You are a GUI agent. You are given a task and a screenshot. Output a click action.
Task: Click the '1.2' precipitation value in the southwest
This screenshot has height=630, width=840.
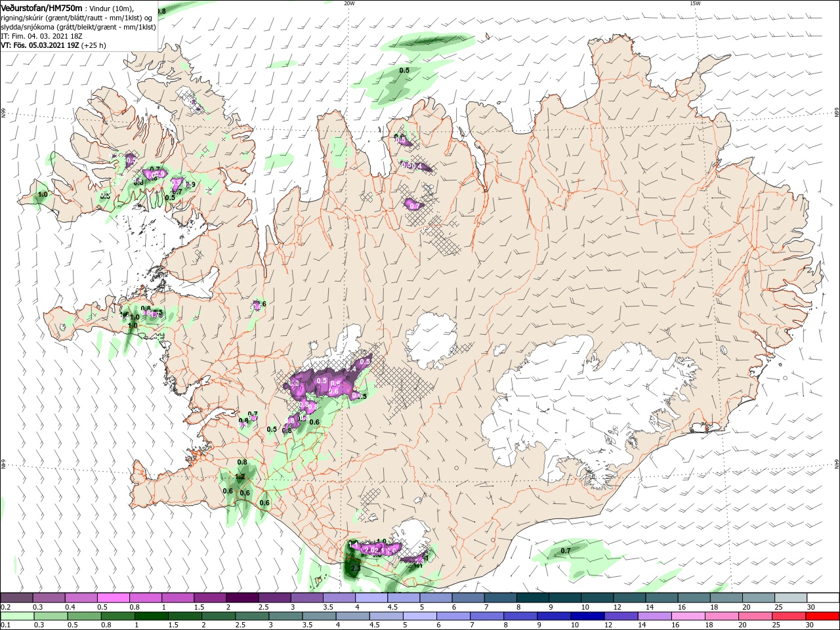click(240, 476)
